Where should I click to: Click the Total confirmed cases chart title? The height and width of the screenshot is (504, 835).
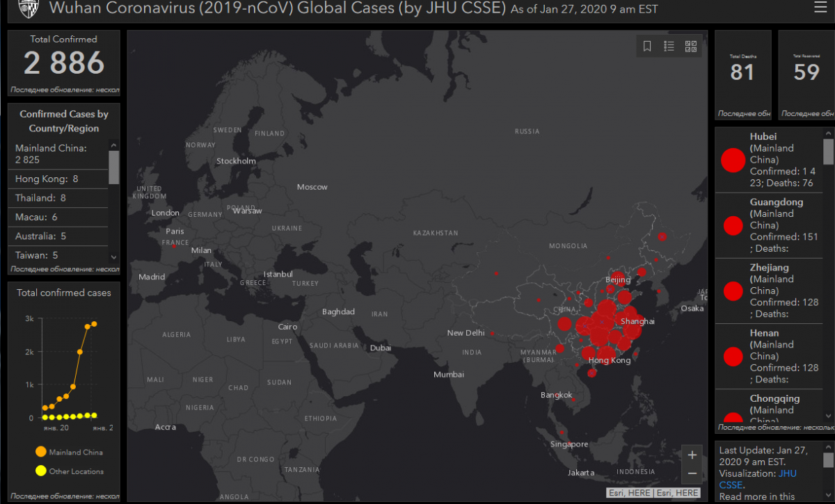pyautogui.click(x=64, y=293)
